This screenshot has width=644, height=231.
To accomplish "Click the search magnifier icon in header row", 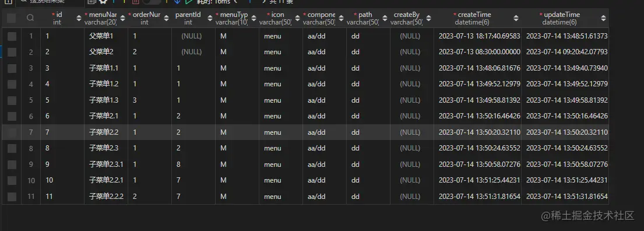I will tap(30, 18).
